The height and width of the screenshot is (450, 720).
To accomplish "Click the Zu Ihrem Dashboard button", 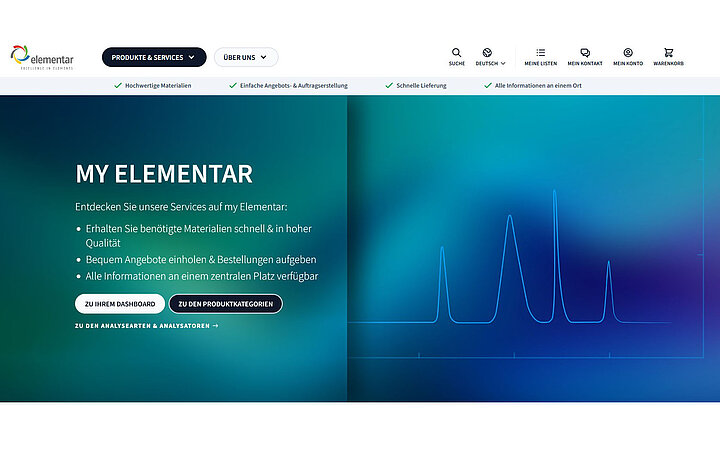I will click(x=120, y=304).
